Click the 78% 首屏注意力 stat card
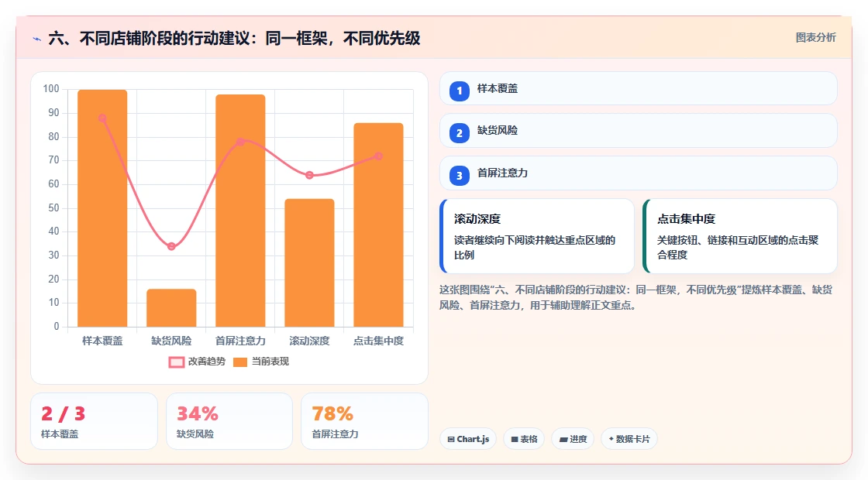The image size is (868, 480). pos(364,421)
